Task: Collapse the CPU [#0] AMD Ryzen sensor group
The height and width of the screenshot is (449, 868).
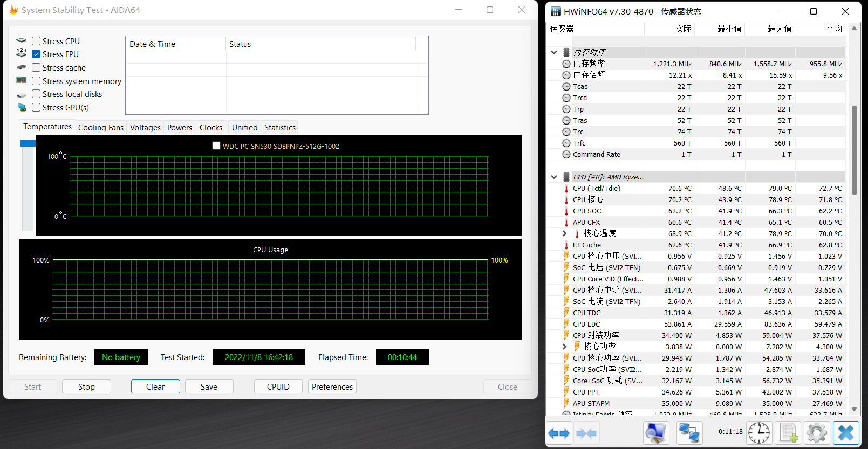Action: pos(554,177)
